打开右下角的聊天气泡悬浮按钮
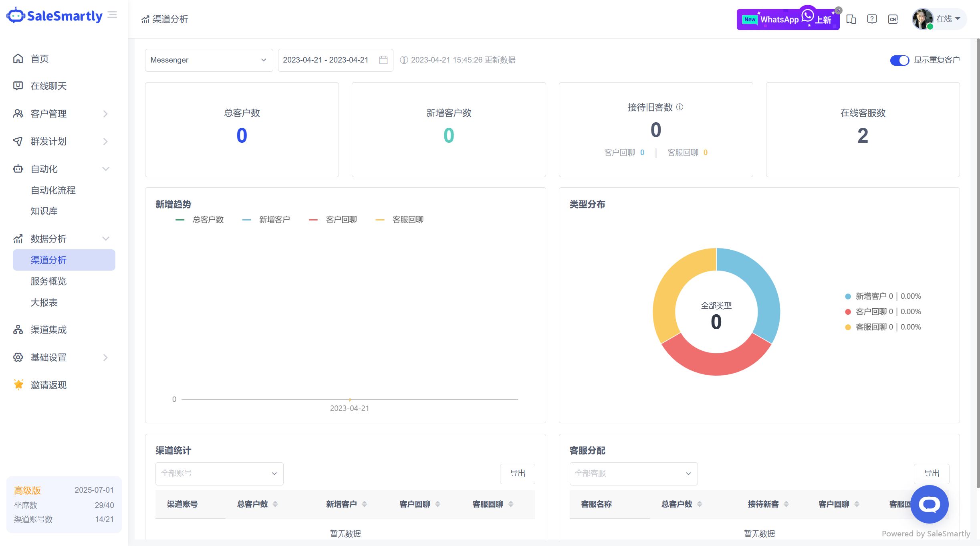This screenshot has height=546, width=980. click(930, 504)
